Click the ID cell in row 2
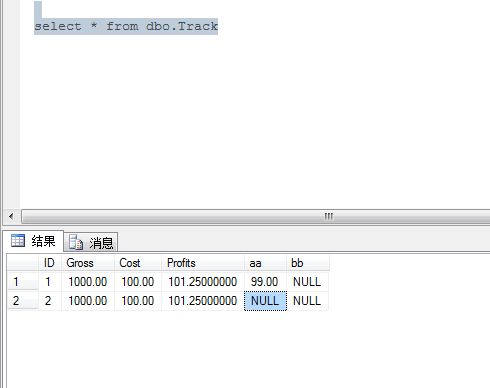Viewport: 490px width, 388px height. [x=50, y=301]
